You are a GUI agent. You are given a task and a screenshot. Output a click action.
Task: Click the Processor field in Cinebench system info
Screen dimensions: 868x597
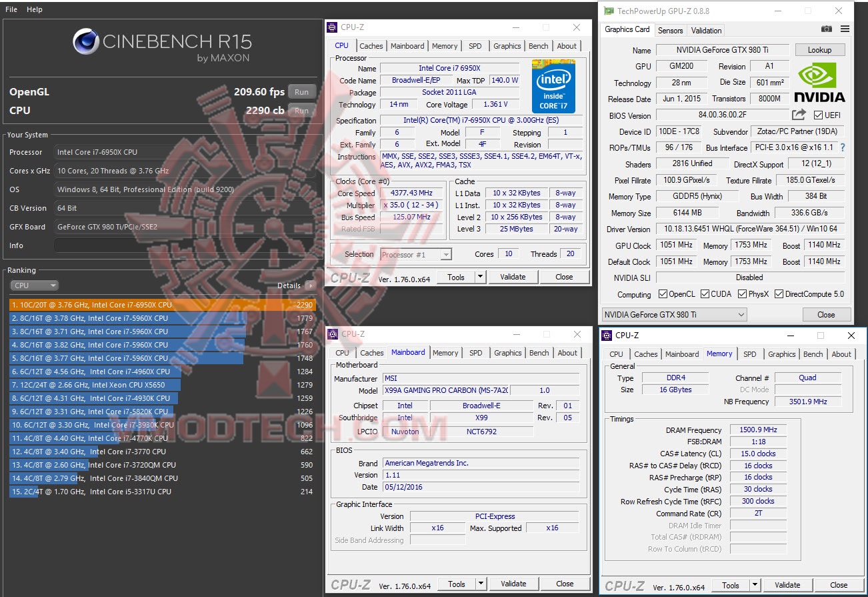[185, 152]
